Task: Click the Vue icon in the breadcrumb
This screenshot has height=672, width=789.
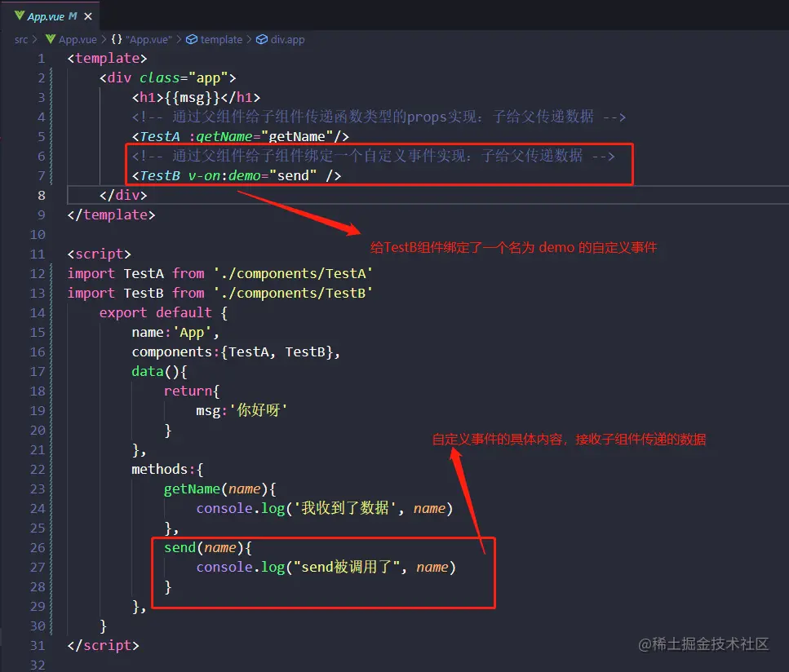Action: 51,38
